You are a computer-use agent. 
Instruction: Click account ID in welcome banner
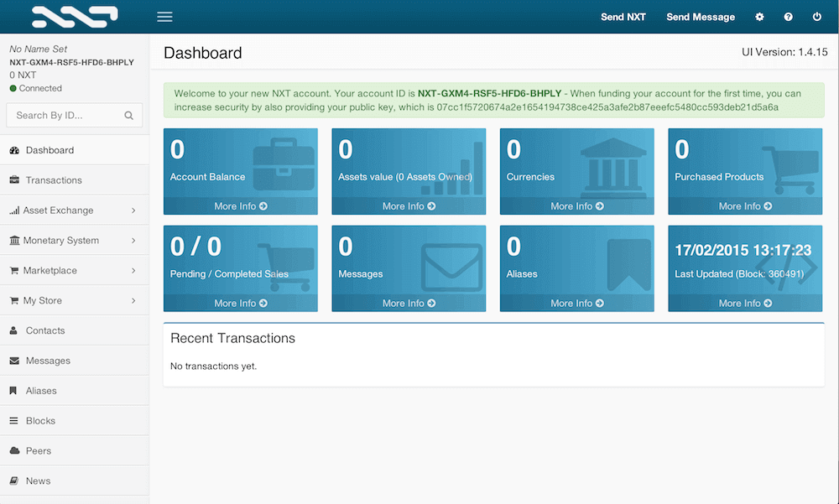[489, 93]
